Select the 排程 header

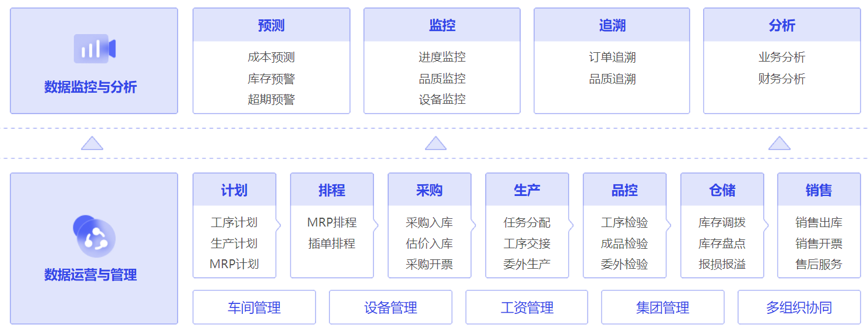[x=332, y=190]
